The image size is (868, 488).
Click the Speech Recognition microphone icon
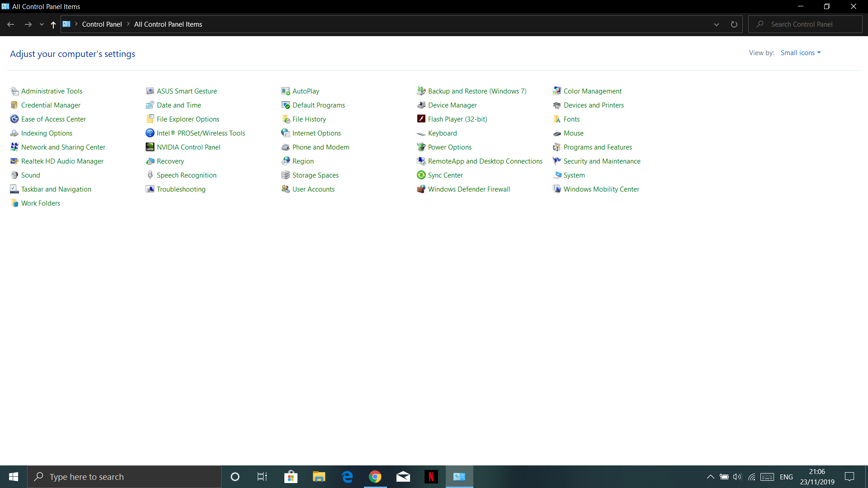(150, 175)
